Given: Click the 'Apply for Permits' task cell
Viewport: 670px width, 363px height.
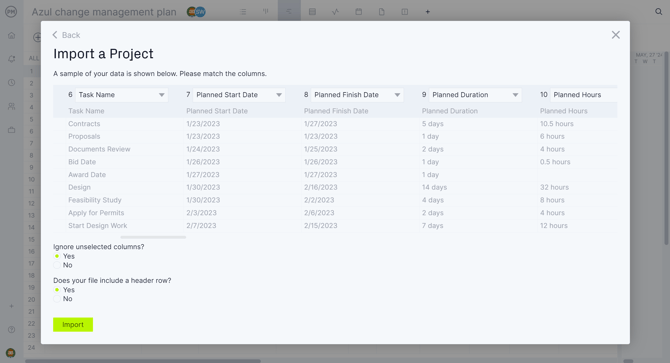Looking at the screenshot, I should click(x=96, y=213).
